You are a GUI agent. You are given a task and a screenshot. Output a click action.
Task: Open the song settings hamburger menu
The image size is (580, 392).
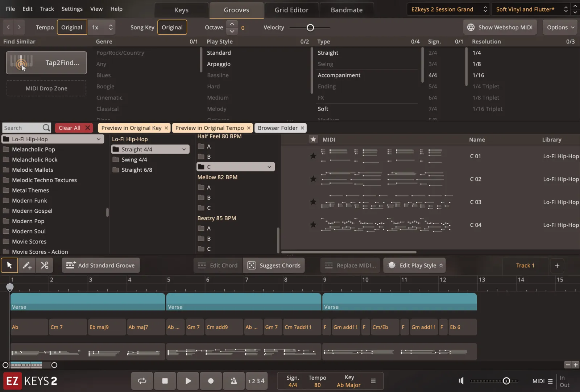pyautogui.click(x=373, y=381)
